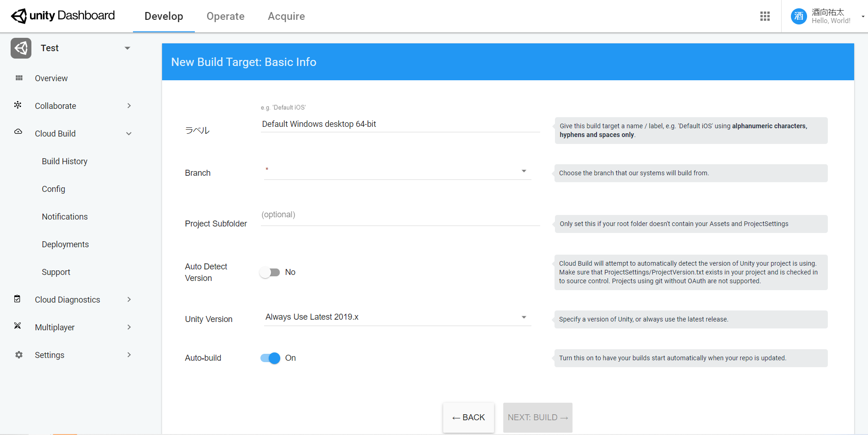
Task: Click the 'Turn this on' auto-build hint
Action: (673, 358)
